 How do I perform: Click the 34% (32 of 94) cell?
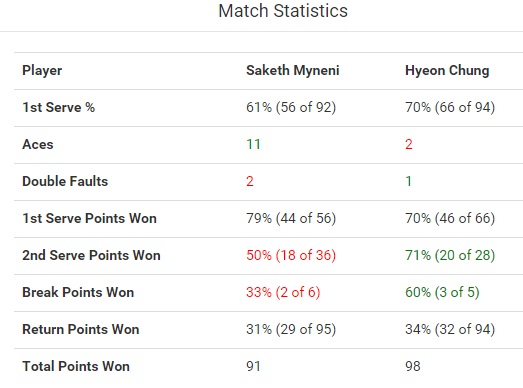click(x=450, y=330)
